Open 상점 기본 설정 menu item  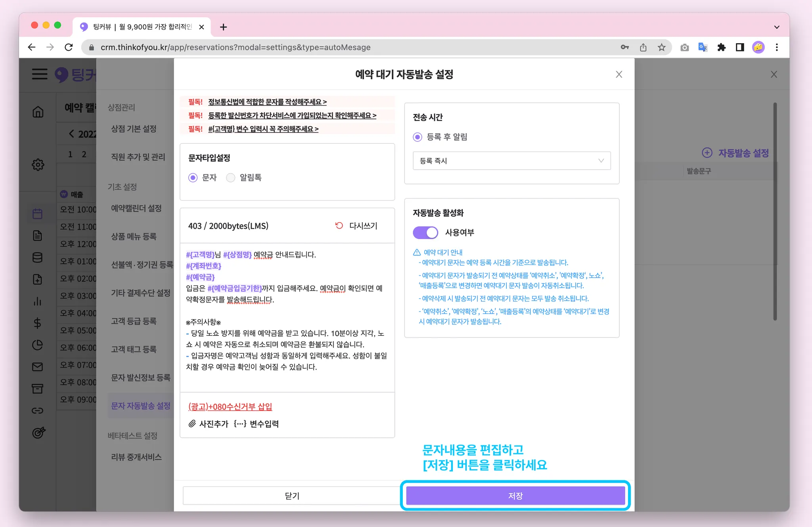click(x=134, y=129)
